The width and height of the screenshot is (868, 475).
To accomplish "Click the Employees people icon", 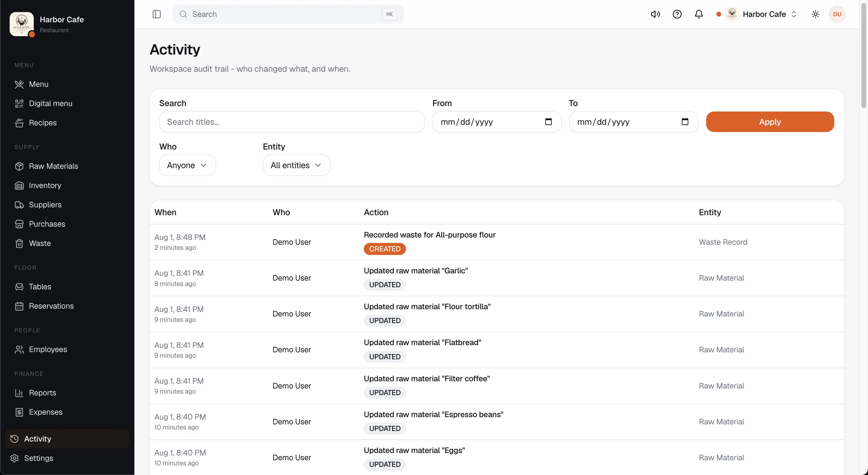I will [x=19, y=349].
